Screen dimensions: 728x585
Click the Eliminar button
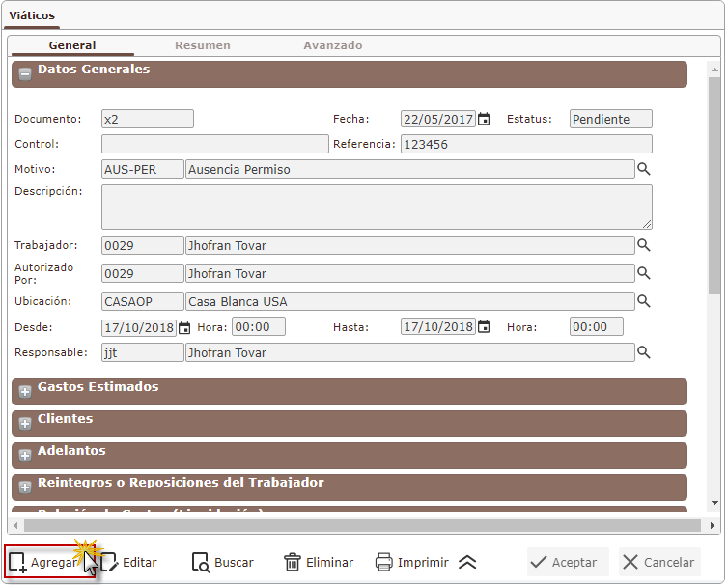tap(319, 562)
